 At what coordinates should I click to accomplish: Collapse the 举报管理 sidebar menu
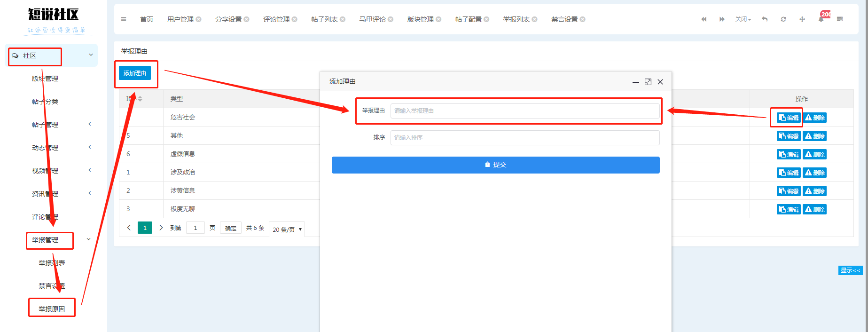click(x=89, y=239)
